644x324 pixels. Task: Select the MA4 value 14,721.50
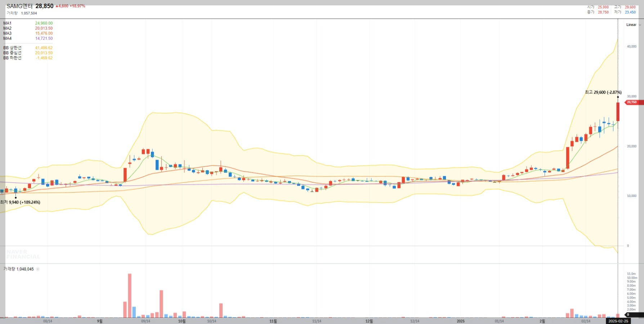44,39
